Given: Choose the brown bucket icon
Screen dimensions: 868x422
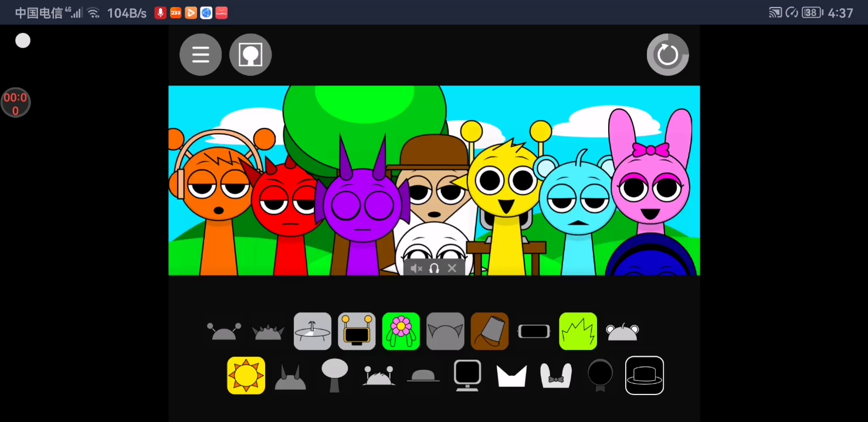Looking at the screenshot, I should [490, 331].
